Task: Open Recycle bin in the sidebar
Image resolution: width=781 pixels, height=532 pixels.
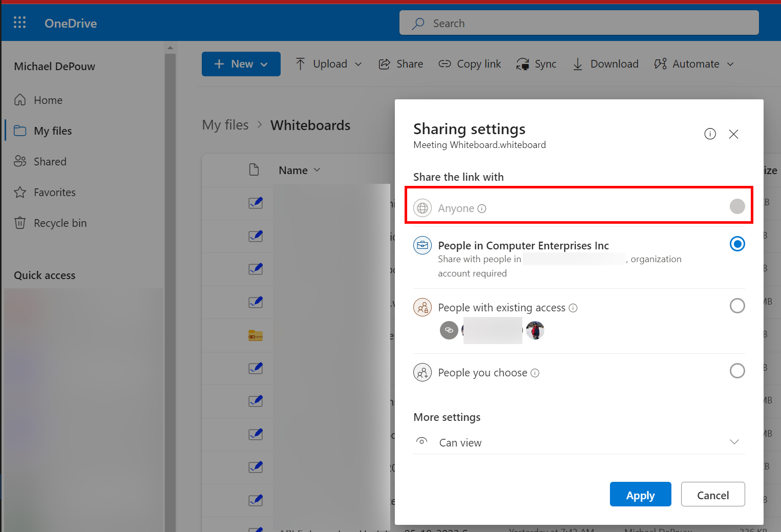Action: click(60, 223)
